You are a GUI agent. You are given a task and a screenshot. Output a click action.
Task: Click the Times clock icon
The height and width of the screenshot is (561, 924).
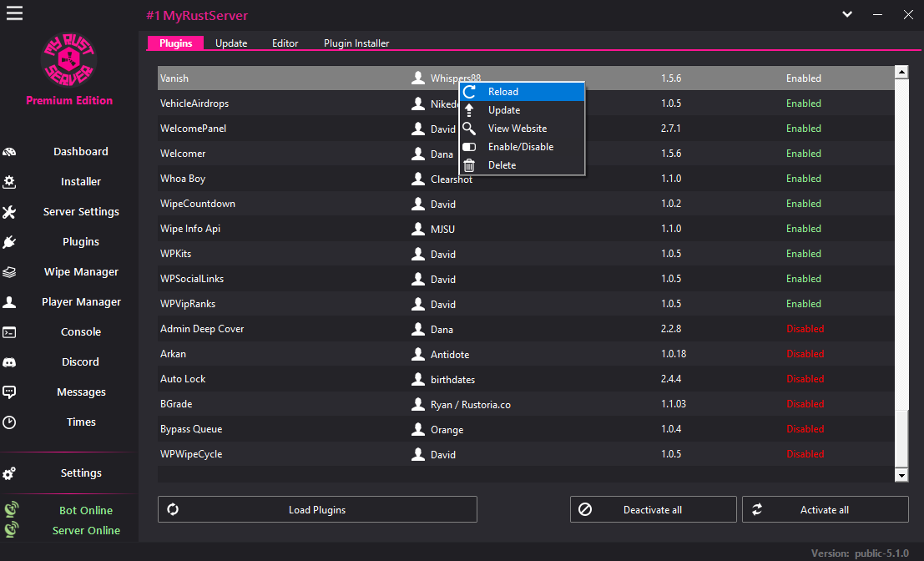(9, 422)
